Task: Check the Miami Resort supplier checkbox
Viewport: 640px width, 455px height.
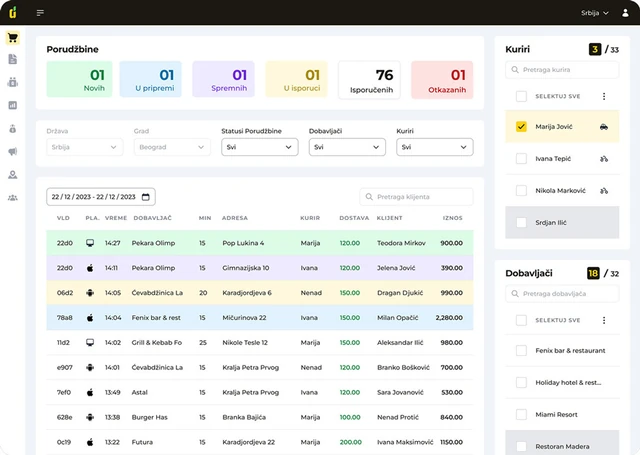Action: pyautogui.click(x=521, y=415)
